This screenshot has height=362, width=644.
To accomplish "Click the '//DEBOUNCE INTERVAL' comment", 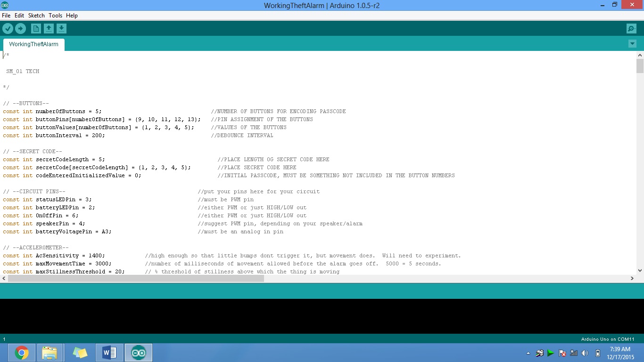I will pyautogui.click(x=242, y=136).
